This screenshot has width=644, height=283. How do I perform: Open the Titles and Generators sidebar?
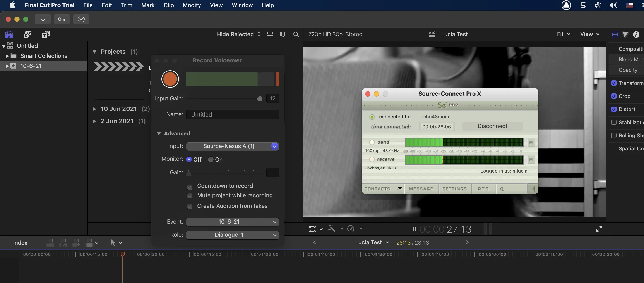tap(46, 34)
